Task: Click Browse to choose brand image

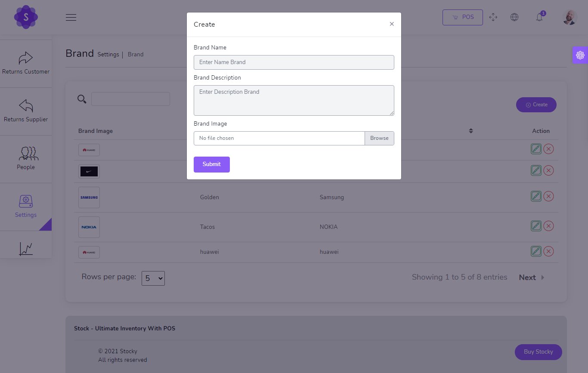Action: 379,138
